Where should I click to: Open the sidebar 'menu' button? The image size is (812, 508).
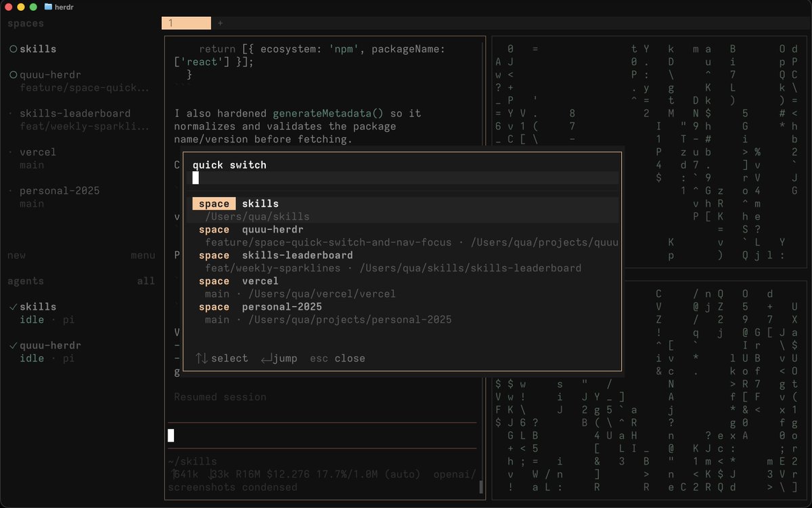pyautogui.click(x=143, y=255)
